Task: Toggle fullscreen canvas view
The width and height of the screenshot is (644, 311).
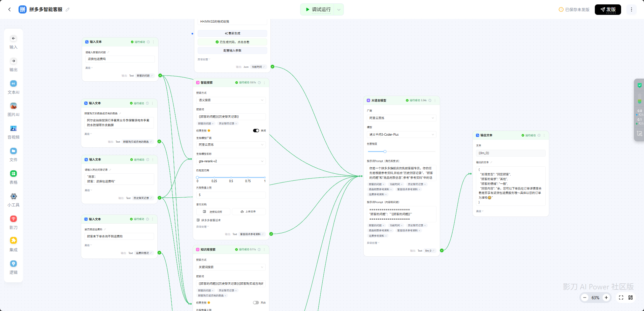Action: (x=621, y=298)
